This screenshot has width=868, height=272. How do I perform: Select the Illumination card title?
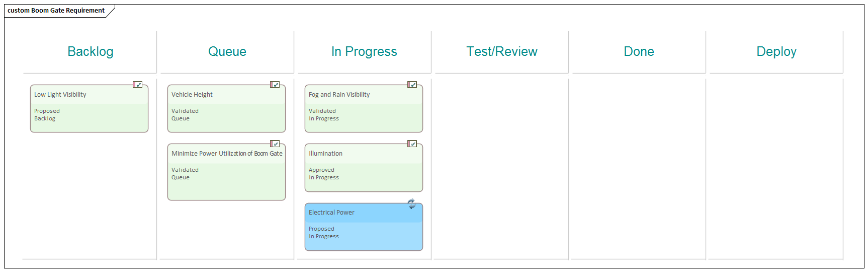point(325,154)
